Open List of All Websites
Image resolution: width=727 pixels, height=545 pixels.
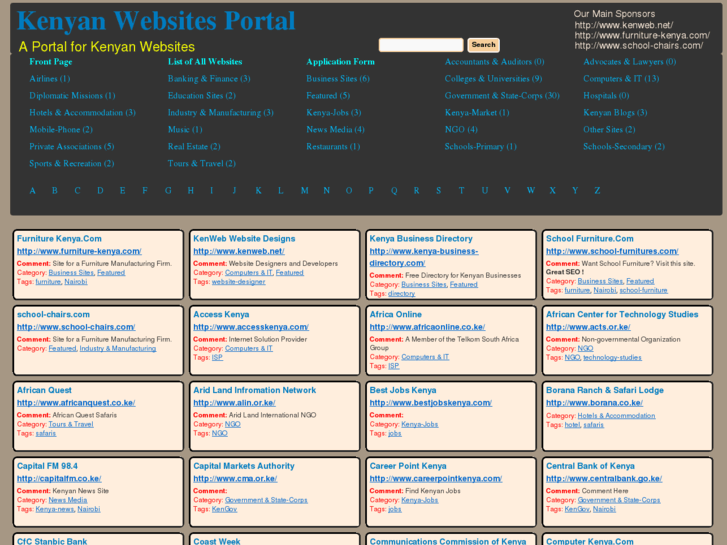pyautogui.click(x=205, y=62)
